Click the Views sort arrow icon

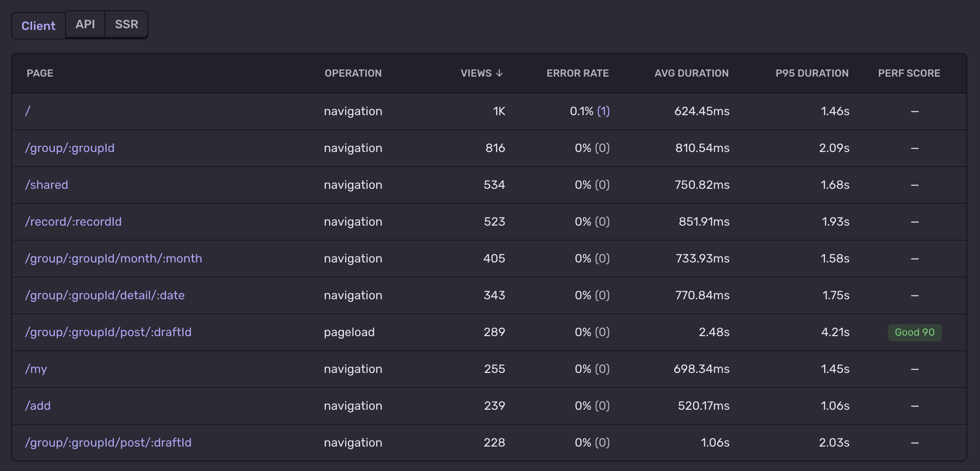[x=499, y=73]
